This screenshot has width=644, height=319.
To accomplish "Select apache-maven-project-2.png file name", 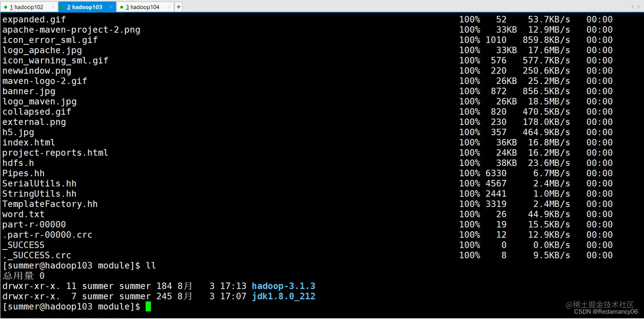I will 71,29.
